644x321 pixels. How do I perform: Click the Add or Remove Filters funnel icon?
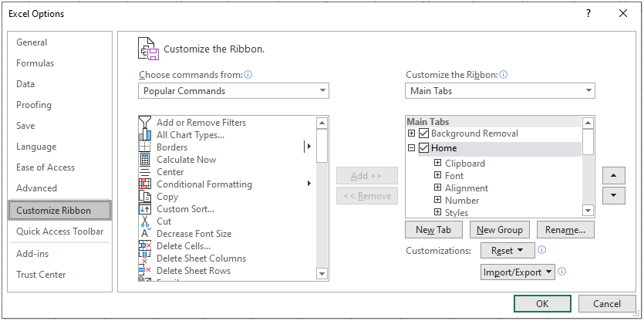tap(145, 123)
